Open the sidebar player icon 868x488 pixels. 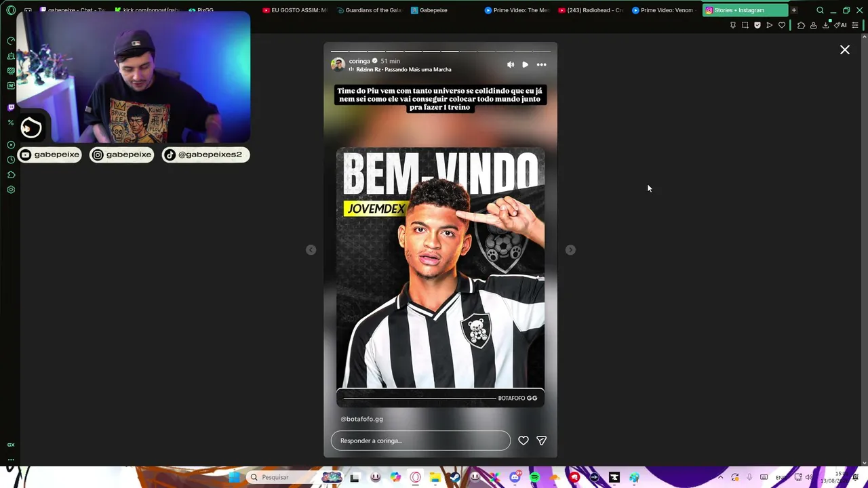pyautogui.click(x=11, y=145)
